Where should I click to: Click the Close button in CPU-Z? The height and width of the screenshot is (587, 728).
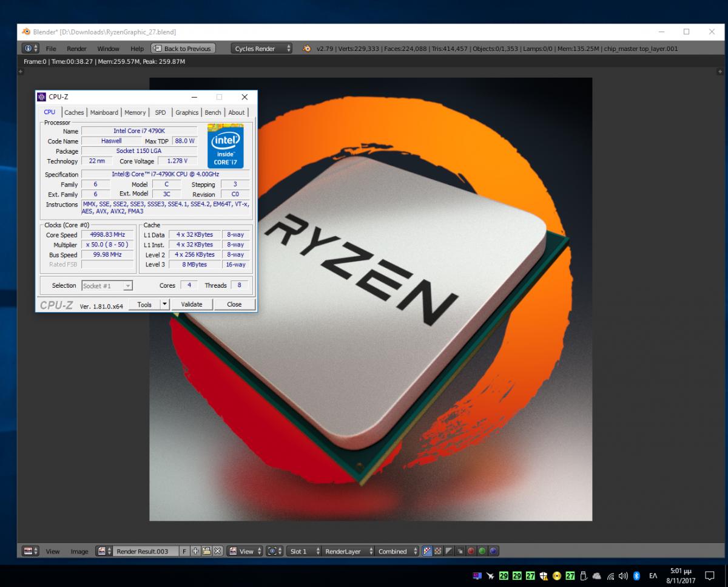[x=234, y=305]
